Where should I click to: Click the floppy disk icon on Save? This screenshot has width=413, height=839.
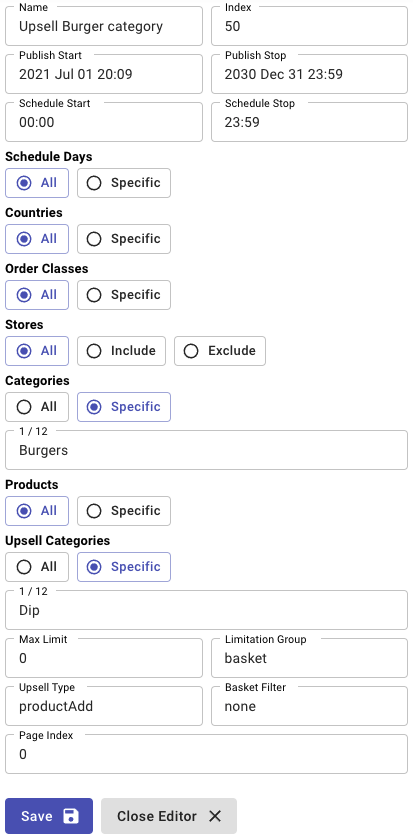point(71,816)
